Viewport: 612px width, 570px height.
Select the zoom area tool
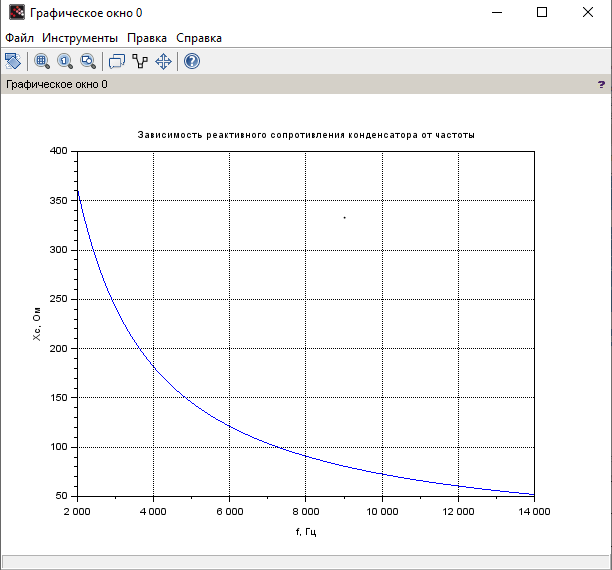[41, 61]
